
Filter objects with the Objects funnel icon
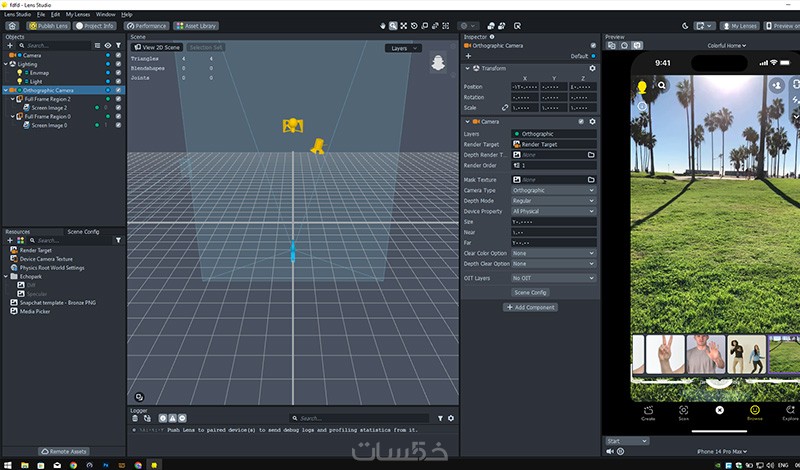pos(118,46)
